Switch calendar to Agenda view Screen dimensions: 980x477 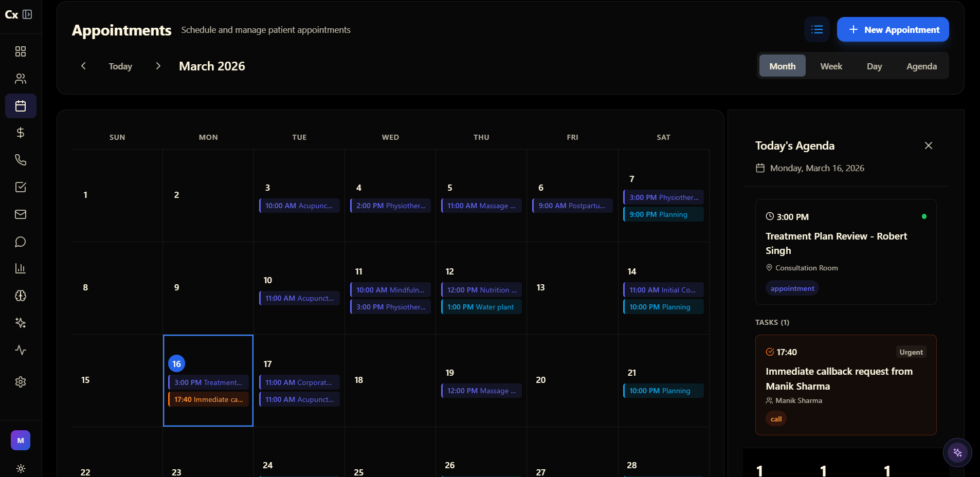pyautogui.click(x=921, y=66)
